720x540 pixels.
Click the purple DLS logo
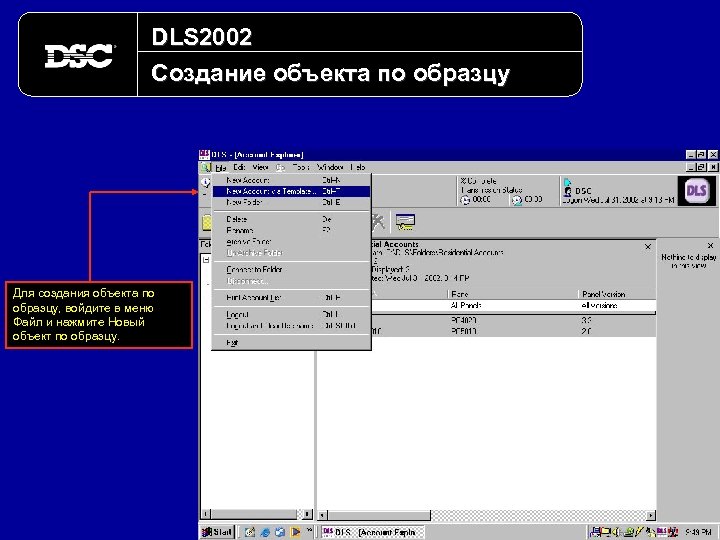tap(696, 191)
